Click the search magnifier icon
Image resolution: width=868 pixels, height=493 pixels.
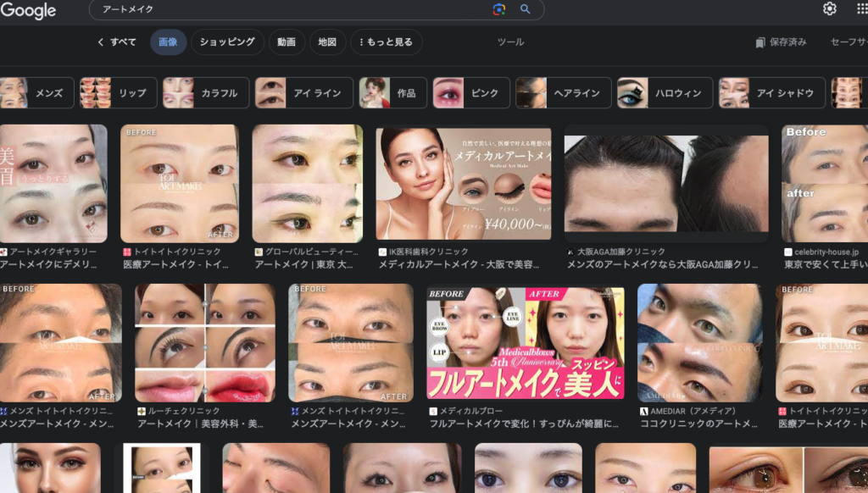(524, 10)
